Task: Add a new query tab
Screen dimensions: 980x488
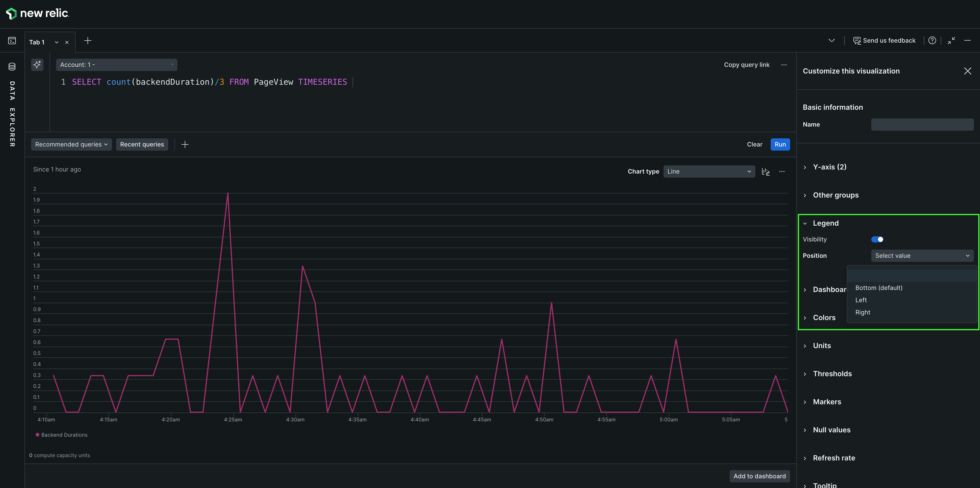Action: (x=88, y=41)
